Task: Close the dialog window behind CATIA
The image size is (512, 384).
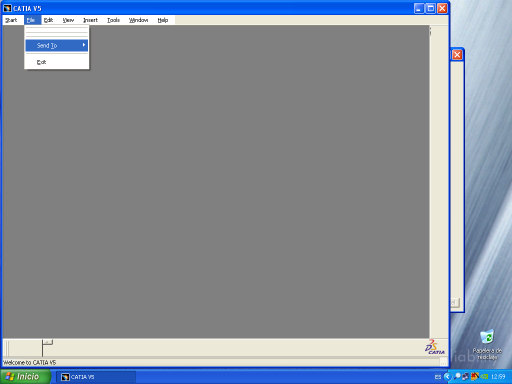Action: click(457, 55)
